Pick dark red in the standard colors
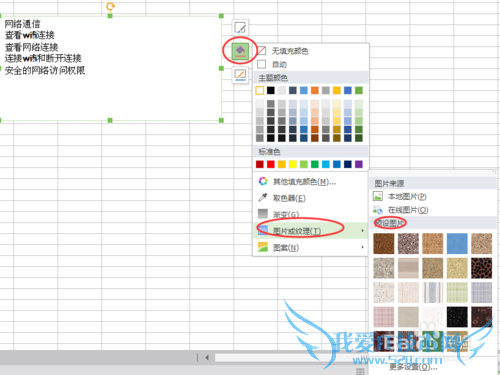This screenshot has width=500, height=375. point(260,164)
